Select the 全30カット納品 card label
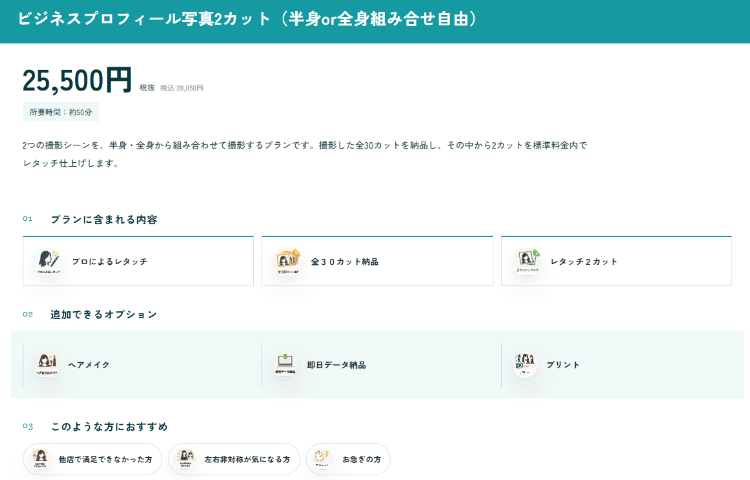 click(x=344, y=262)
